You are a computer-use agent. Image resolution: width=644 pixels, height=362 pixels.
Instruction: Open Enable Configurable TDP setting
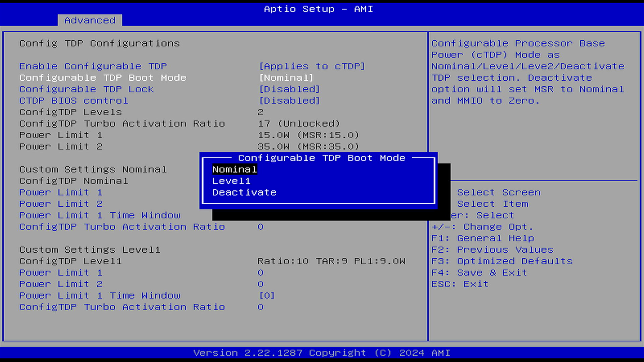[x=93, y=67]
